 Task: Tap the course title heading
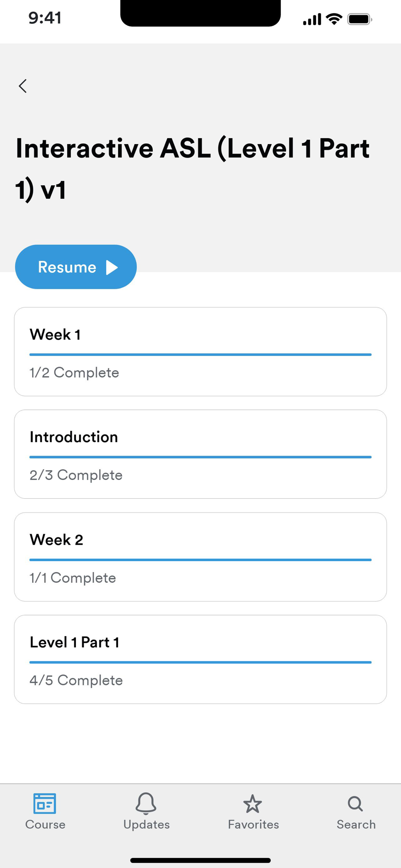pyautogui.click(x=192, y=168)
